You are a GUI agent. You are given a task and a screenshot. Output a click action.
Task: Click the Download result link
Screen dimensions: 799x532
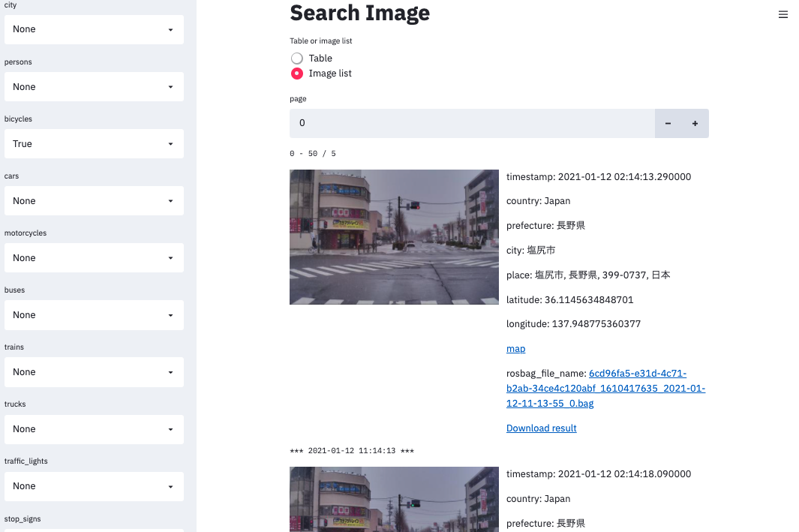tap(541, 428)
